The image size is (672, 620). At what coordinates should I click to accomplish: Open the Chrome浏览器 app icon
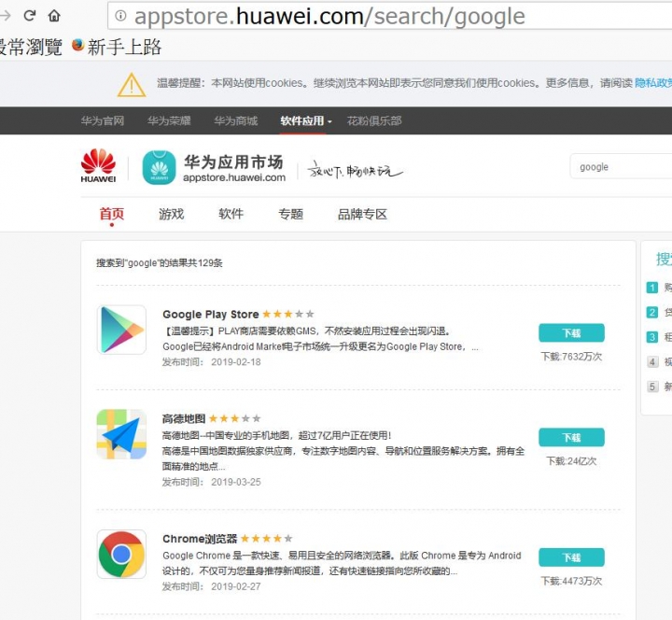(121, 555)
